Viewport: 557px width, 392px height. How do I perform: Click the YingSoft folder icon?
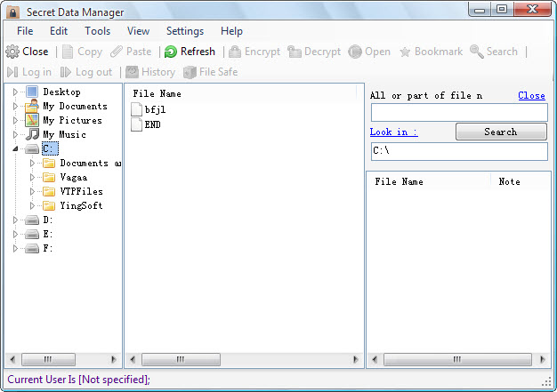(x=49, y=205)
